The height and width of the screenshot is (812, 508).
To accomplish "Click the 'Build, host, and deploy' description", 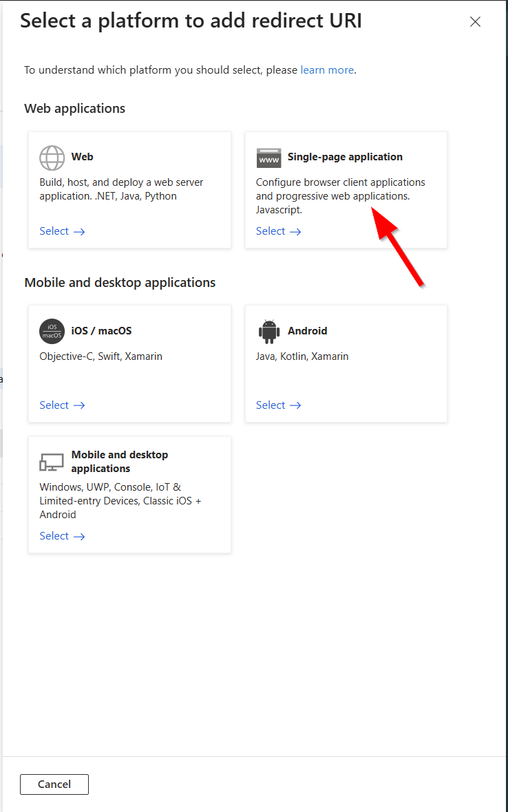I will click(121, 189).
